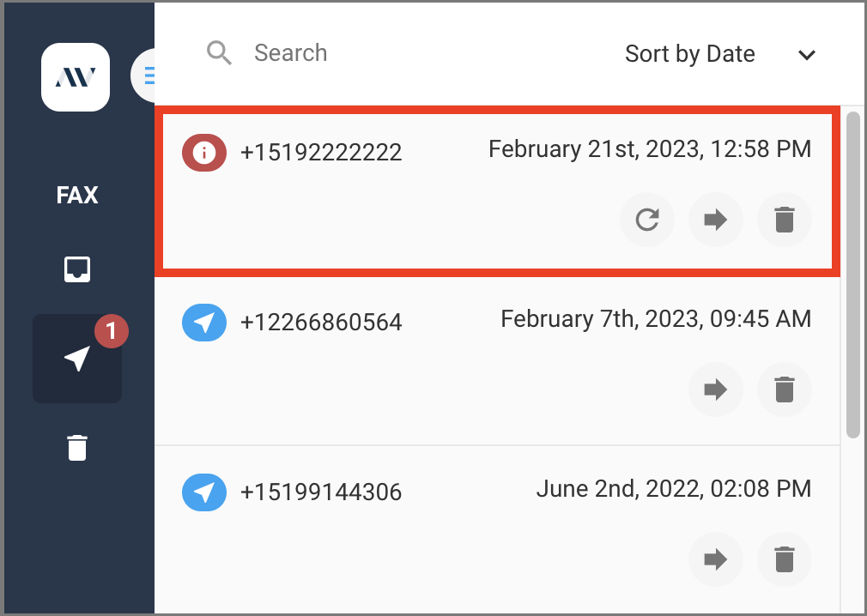This screenshot has height=616, width=867.
Task: Open the trash folder in sidebar
Action: click(77, 448)
